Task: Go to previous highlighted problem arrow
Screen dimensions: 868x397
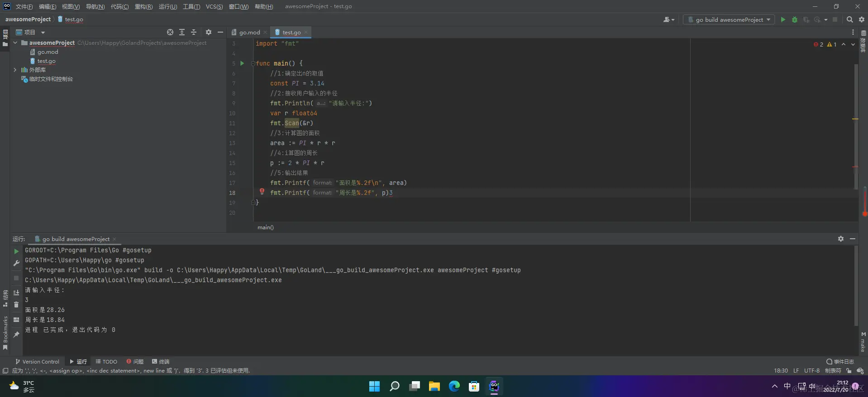Action: pos(844,44)
